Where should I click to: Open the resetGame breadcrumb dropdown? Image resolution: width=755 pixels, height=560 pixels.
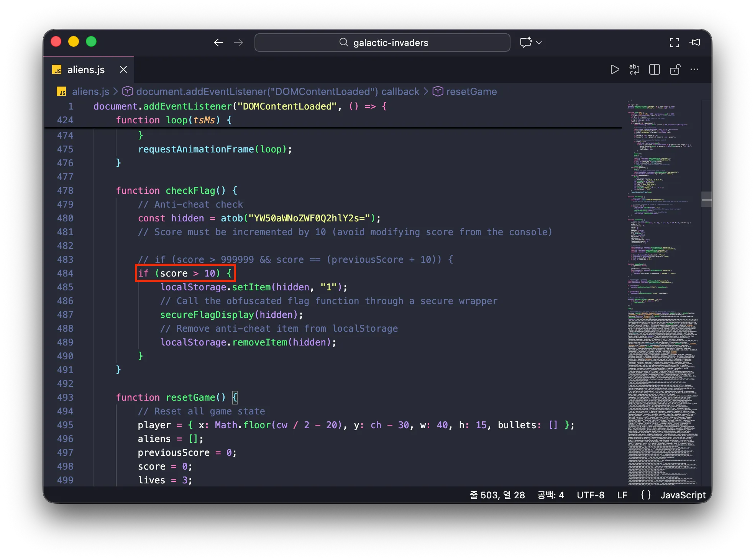(x=471, y=92)
